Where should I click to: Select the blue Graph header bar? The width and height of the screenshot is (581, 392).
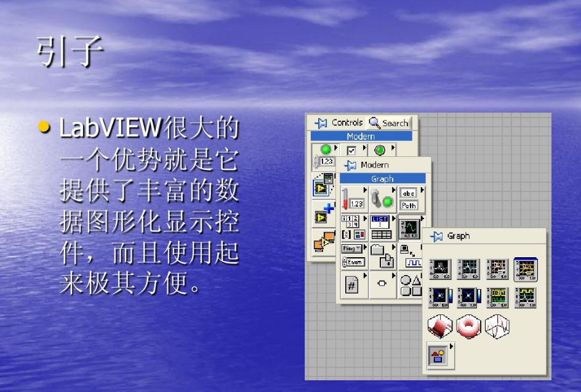pyautogui.click(x=382, y=178)
